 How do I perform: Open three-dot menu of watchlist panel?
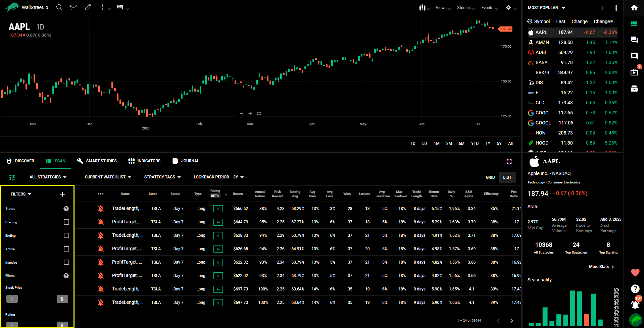pos(616,8)
